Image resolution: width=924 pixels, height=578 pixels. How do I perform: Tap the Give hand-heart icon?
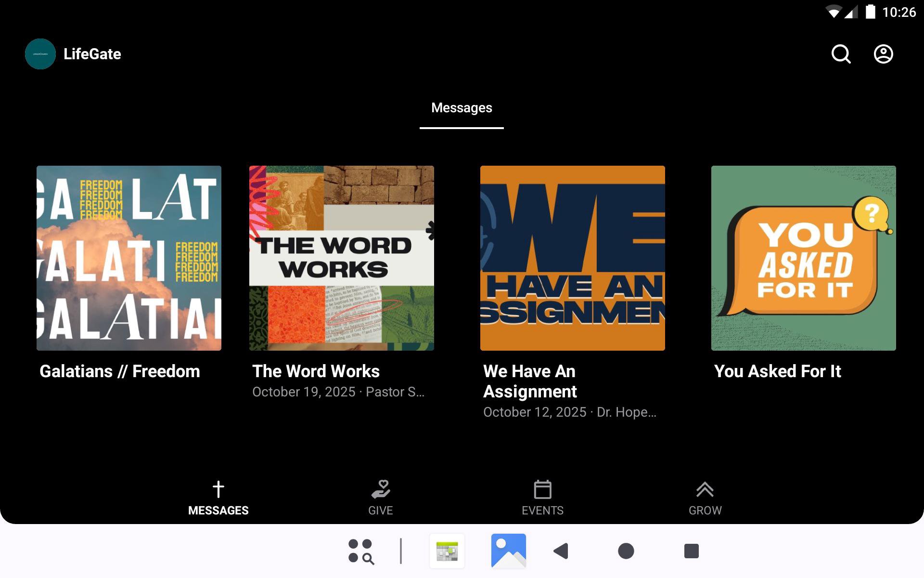pyautogui.click(x=381, y=489)
